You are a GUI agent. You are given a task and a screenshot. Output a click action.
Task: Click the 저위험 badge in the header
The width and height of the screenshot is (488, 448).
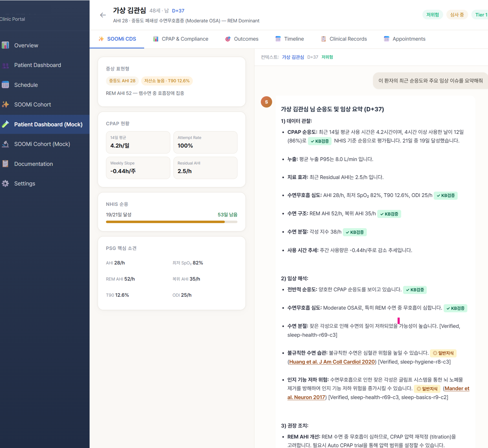[x=432, y=15]
